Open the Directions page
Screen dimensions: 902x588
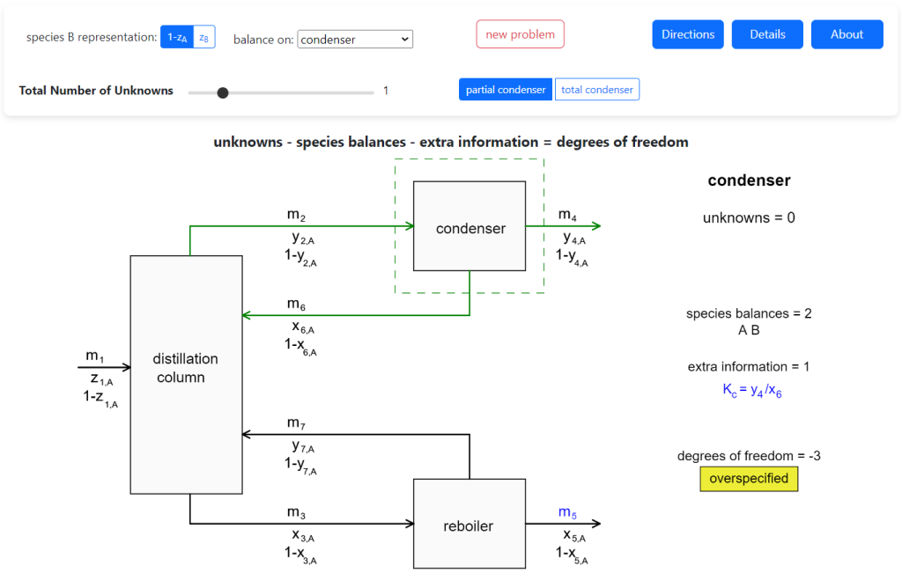(688, 34)
